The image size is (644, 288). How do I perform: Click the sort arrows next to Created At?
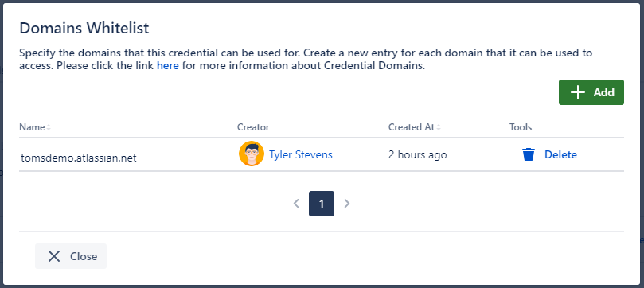439,127
